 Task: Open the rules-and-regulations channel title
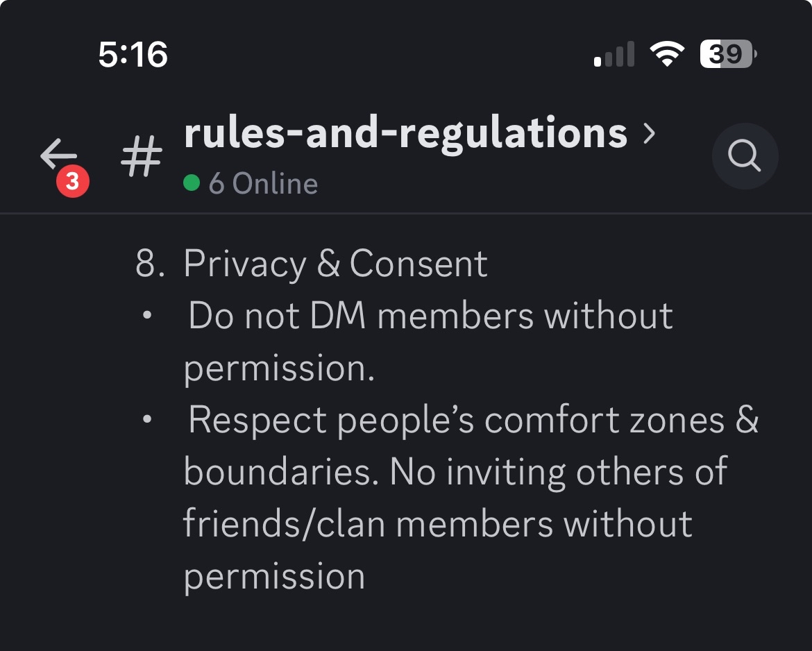[x=405, y=133]
